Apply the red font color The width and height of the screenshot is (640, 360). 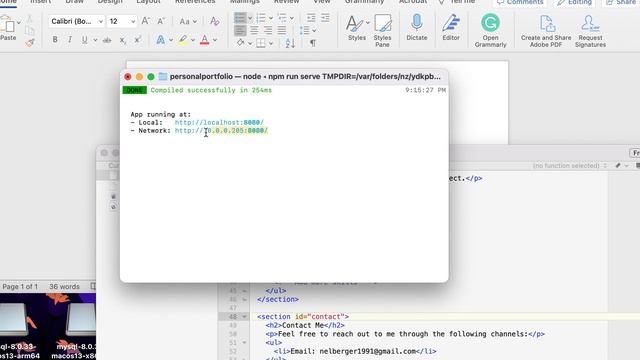205,40
